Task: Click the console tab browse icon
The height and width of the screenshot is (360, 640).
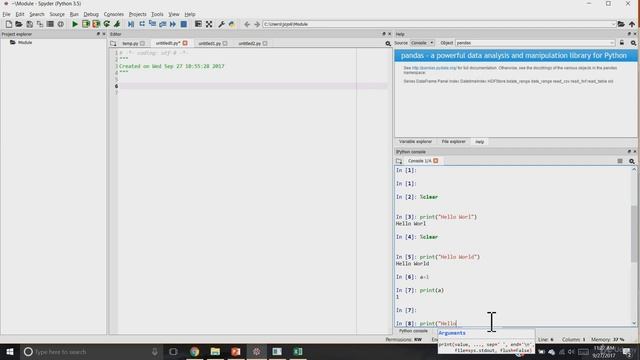Action: pyautogui.click(x=399, y=161)
